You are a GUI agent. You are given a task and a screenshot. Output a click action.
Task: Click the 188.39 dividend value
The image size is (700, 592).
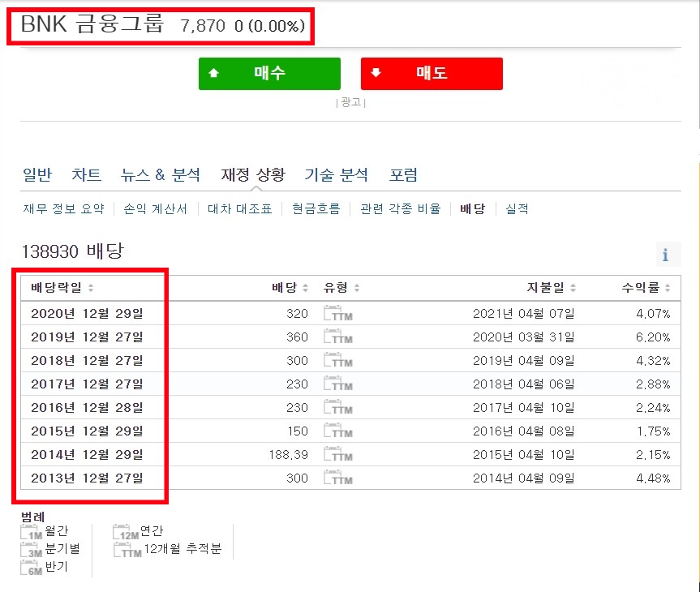point(289,454)
